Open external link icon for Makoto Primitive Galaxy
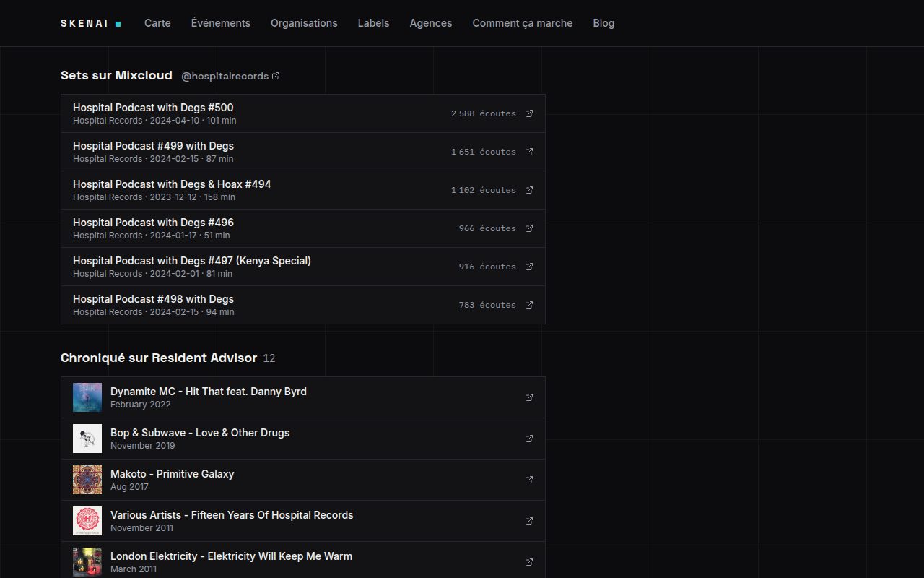Viewport: 924px width, 578px height. tap(529, 480)
